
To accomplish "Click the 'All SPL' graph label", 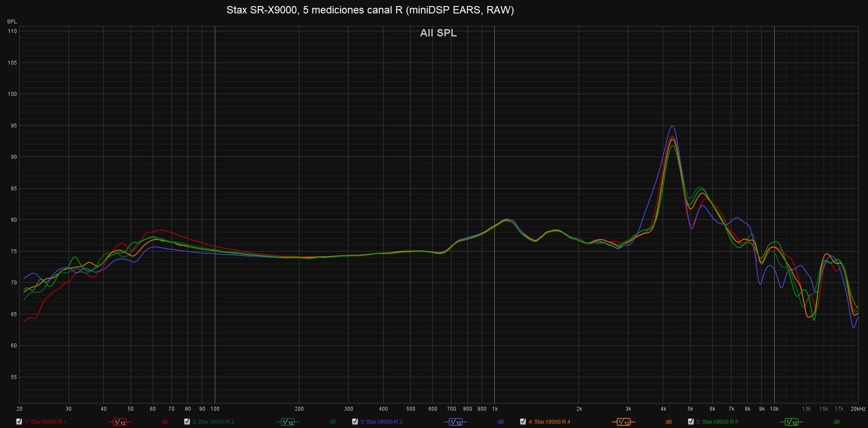I will pos(438,33).
